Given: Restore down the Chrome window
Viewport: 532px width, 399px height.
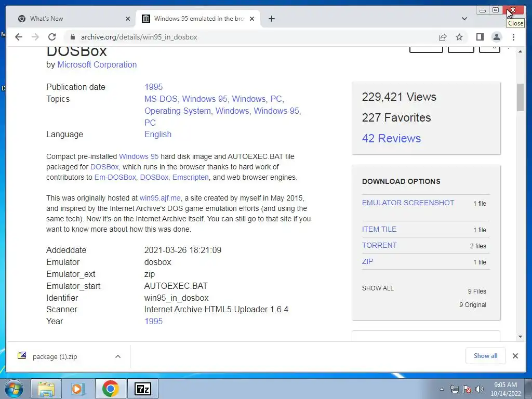Looking at the screenshot, I should pos(495,10).
